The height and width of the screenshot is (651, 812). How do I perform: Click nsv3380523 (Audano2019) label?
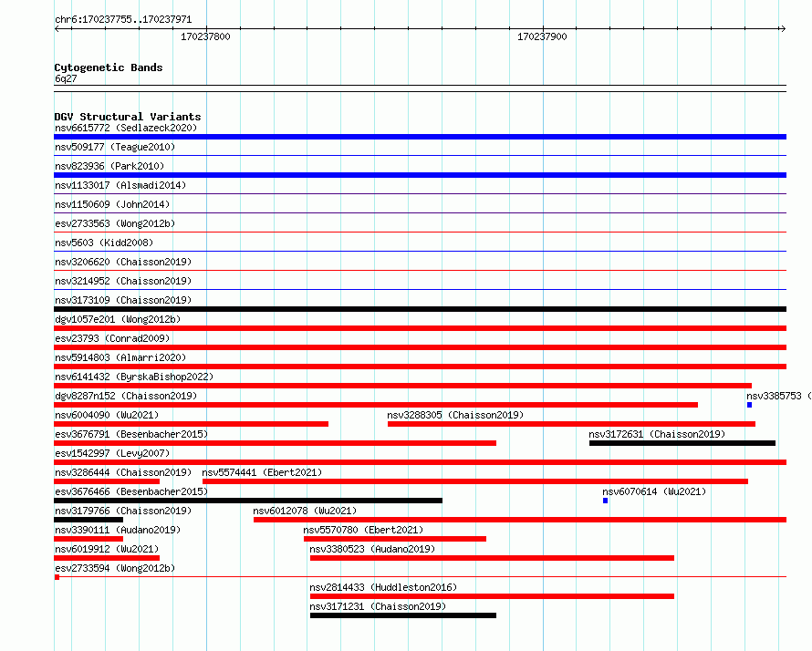pos(372,549)
